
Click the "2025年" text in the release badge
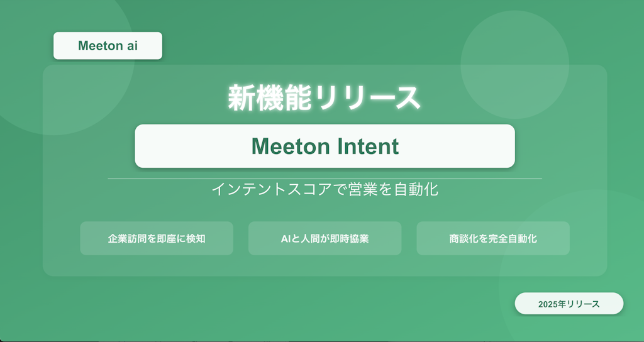tap(552, 304)
